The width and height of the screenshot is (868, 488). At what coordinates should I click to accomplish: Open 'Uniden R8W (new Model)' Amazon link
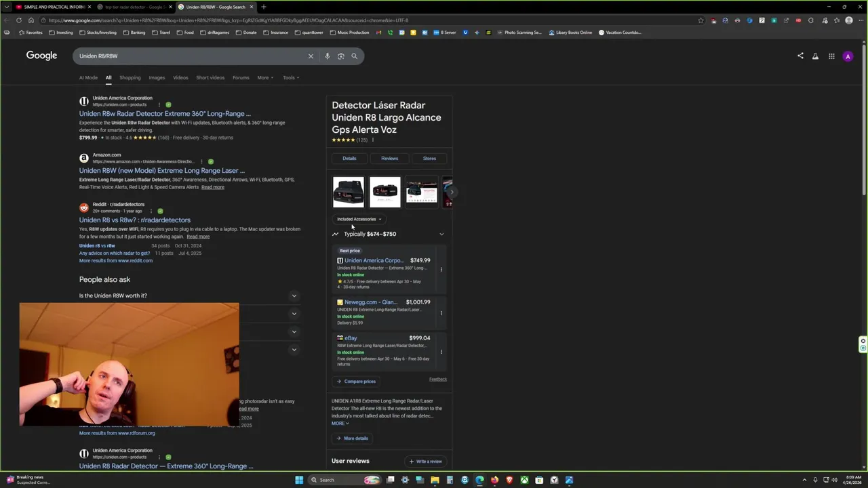point(162,171)
